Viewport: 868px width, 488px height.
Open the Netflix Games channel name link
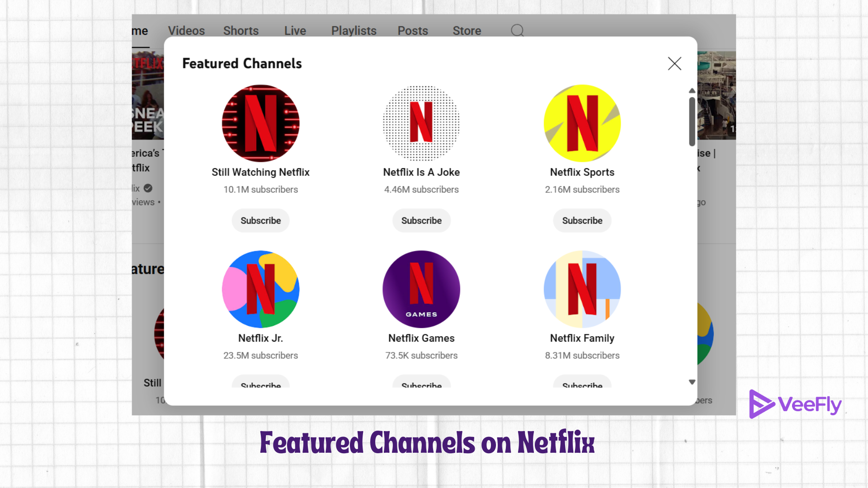(x=421, y=338)
